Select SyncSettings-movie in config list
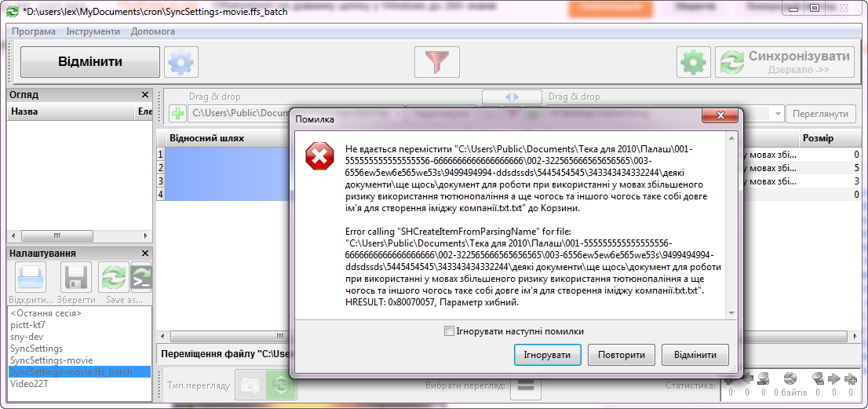The height and width of the screenshot is (409, 868). 52,360
